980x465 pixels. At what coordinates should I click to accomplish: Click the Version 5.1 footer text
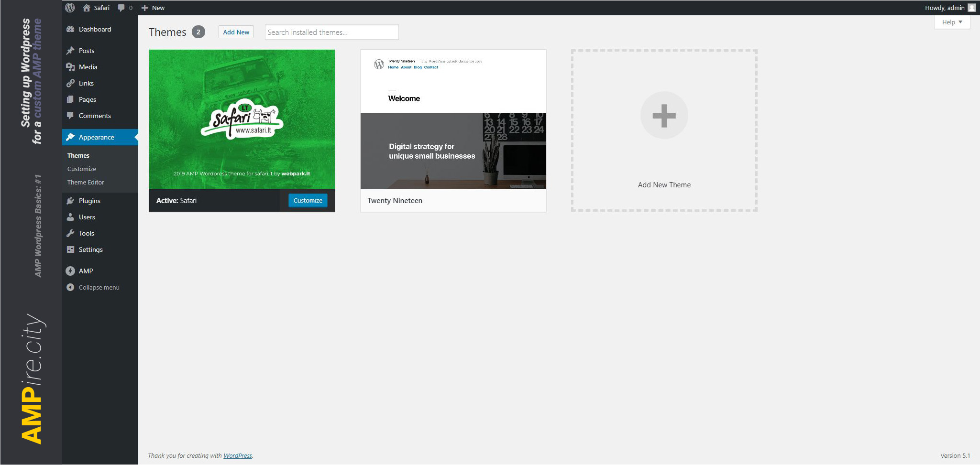pyautogui.click(x=955, y=455)
